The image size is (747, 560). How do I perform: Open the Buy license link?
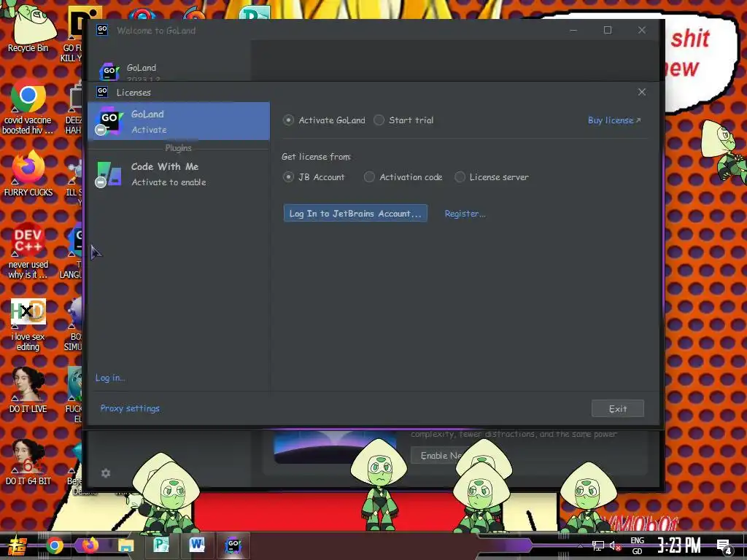click(x=614, y=120)
